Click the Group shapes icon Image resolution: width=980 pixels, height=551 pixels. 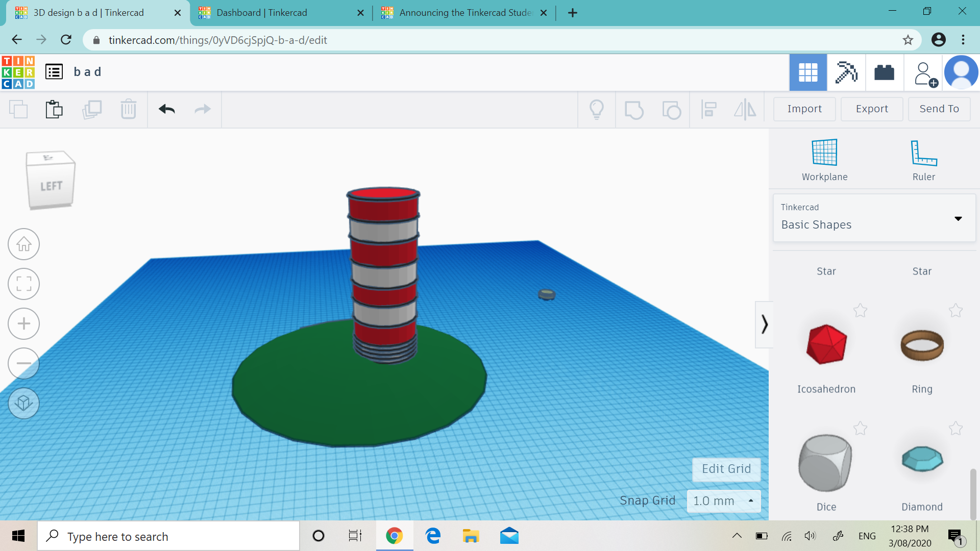click(634, 110)
